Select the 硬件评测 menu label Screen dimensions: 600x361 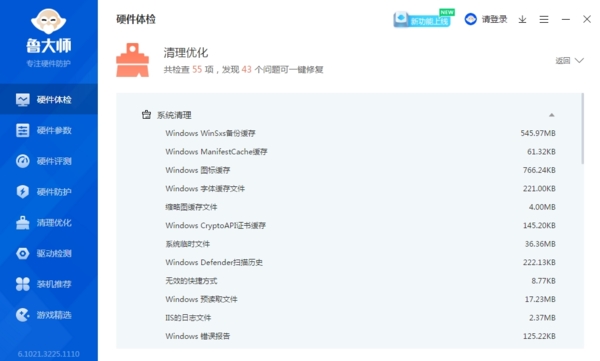click(x=54, y=161)
